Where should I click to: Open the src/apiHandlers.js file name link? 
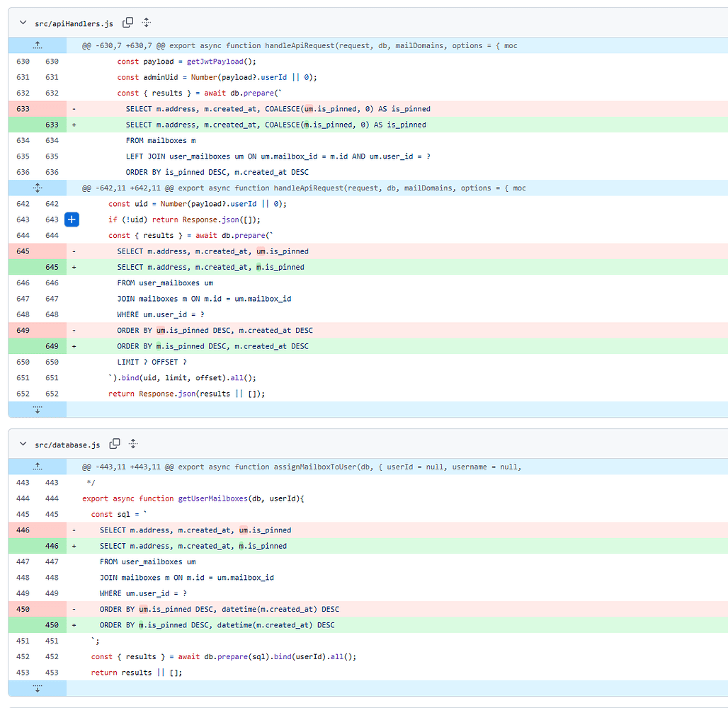click(x=74, y=23)
